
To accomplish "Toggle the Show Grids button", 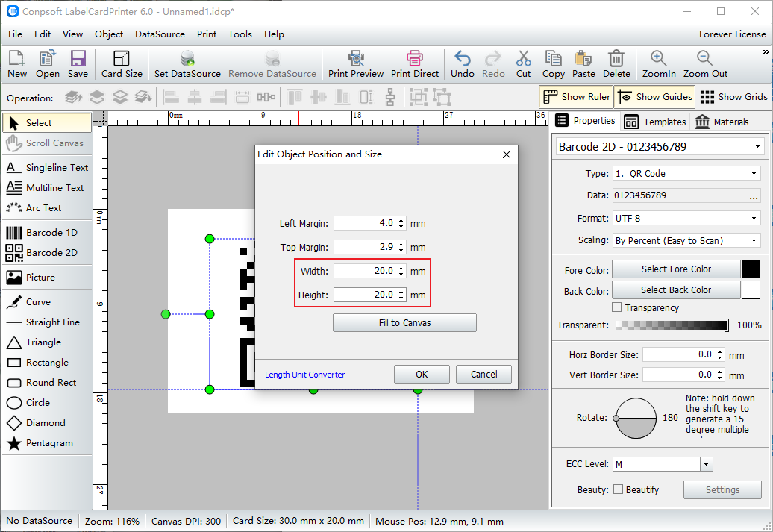I will tap(733, 97).
